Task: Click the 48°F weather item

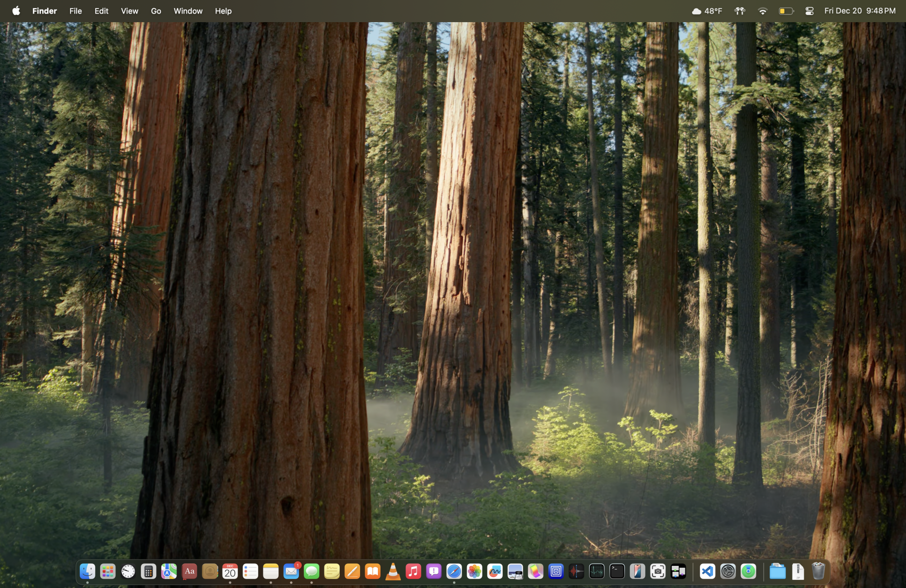Action: coord(708,11)
